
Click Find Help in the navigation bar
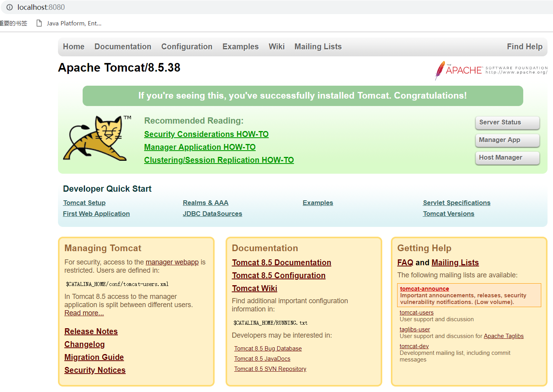(x=524, y=47)
